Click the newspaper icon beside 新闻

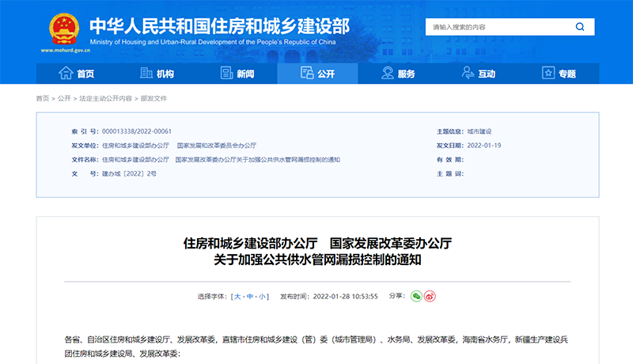pyautogui.click(x=226, y=74)
